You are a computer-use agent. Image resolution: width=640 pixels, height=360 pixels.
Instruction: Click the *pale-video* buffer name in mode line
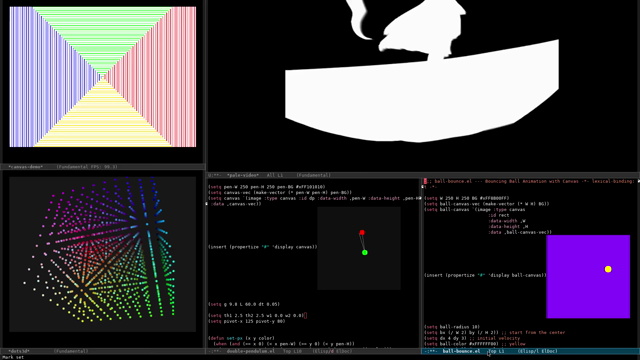243,175
